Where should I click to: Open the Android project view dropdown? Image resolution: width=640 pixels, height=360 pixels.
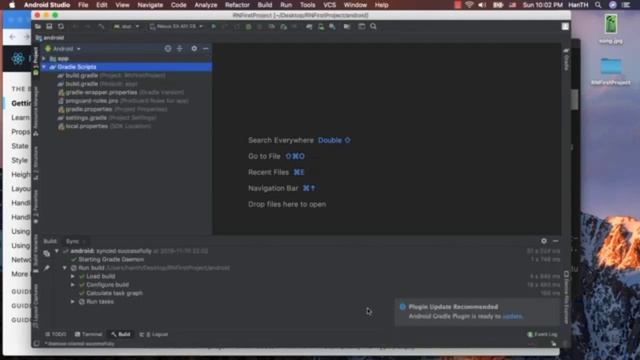tap(63, 49)
